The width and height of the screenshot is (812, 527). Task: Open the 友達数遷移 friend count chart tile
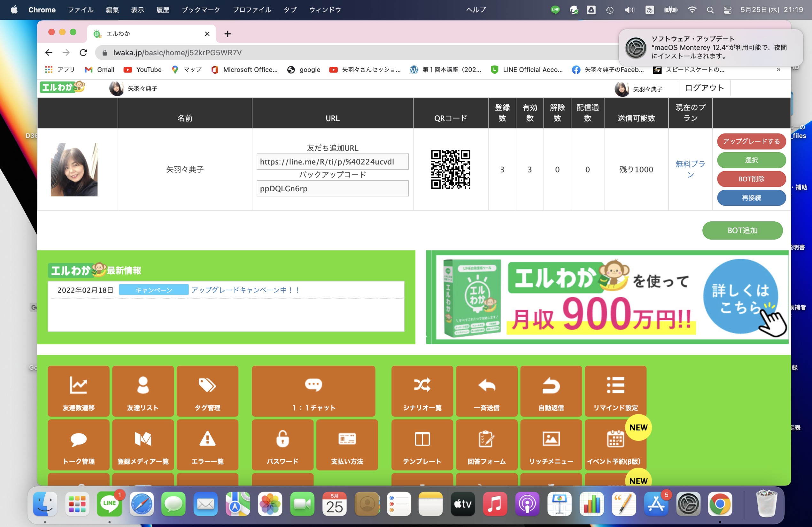point(79,391)
